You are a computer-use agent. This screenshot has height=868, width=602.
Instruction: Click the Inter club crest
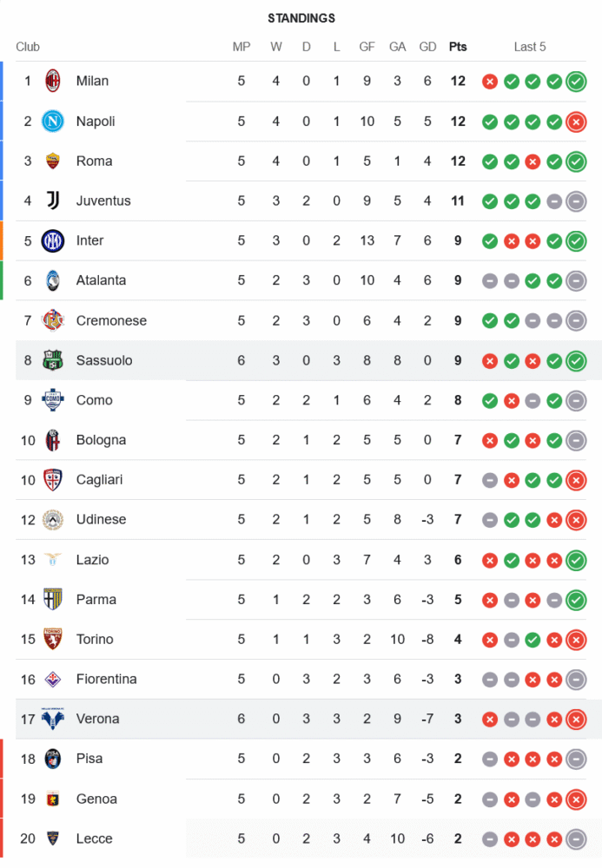tap(53, 240)
